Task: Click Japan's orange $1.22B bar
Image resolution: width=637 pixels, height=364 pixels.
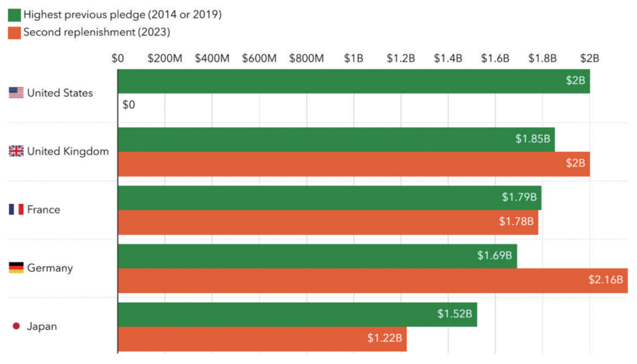Action: pyautogui.click(x=262, y=339)
